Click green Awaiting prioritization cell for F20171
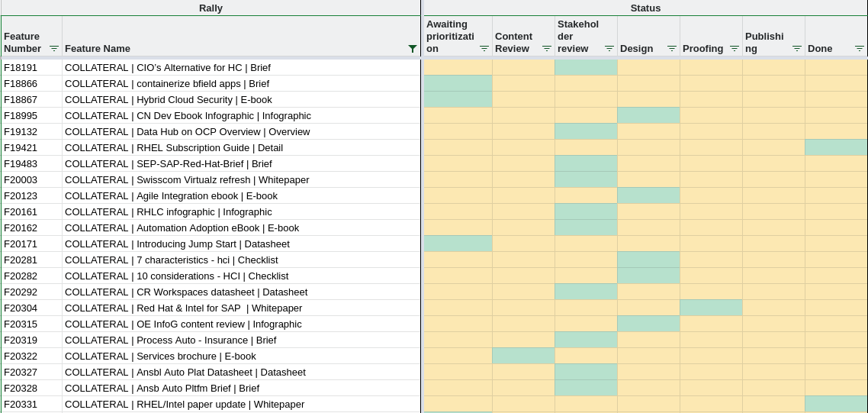Image resolution: width=868 pixels, height=413 pixels. coord(458,244)
